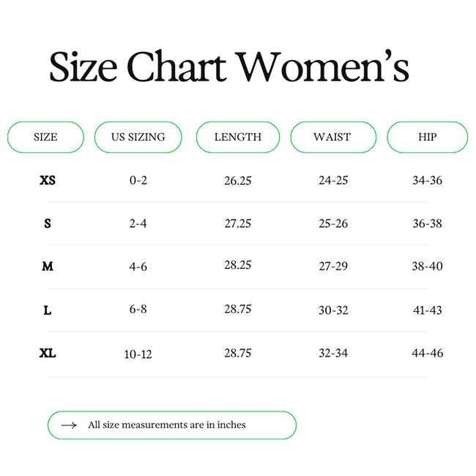The image size is (476, 476).
Task: Click hip measurement 36-38
Action: 427,223
